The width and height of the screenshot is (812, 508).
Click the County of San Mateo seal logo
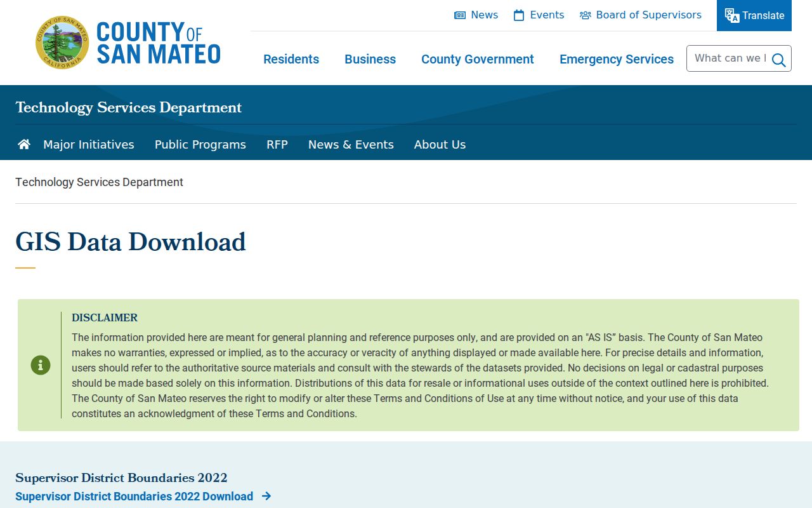pyautogui.click(x=62, y=43)
